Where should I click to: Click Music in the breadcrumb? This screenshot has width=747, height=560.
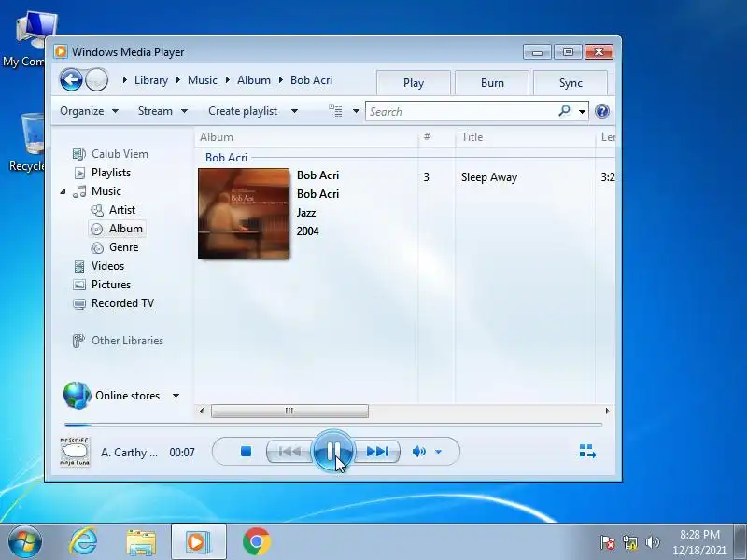[202, 80]
